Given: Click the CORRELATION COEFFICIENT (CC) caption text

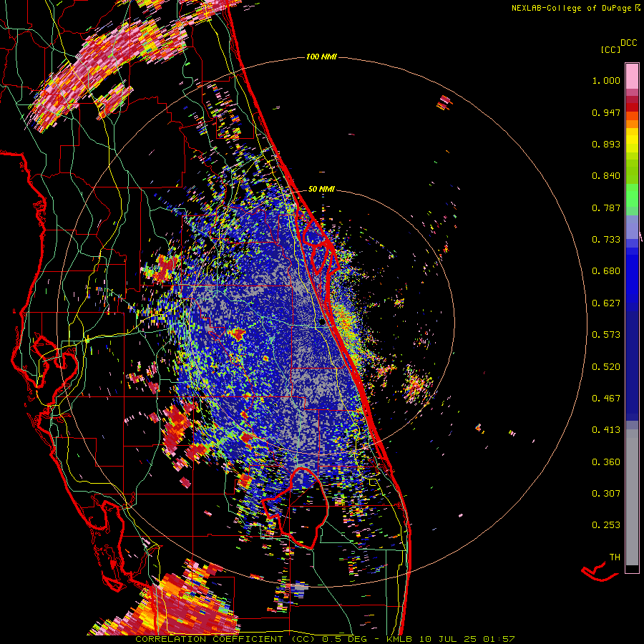Looking at the screenshot, I should tap(225, 639).
